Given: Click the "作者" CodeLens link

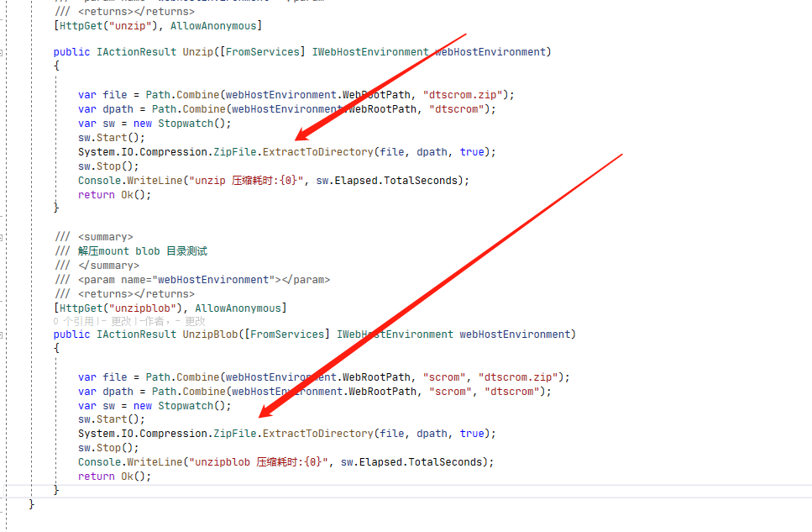Looking at the screenshot, I should pyautogui.click(x=154, y=322).
